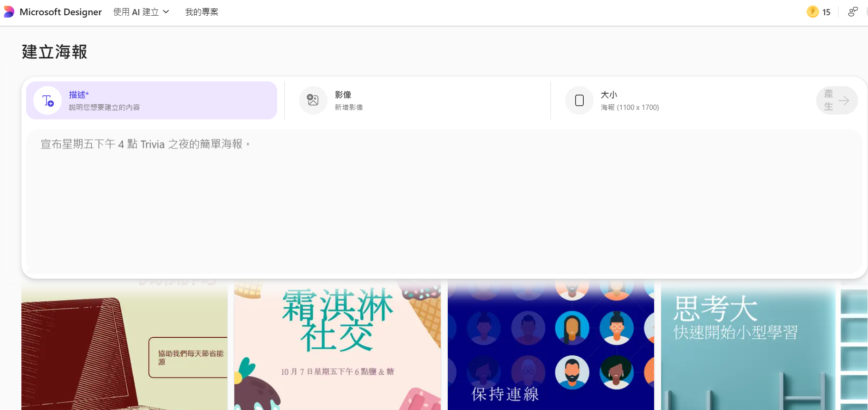Open the share connections icon in header
Viewport: 868px width, 410px height.
(853, 12)
